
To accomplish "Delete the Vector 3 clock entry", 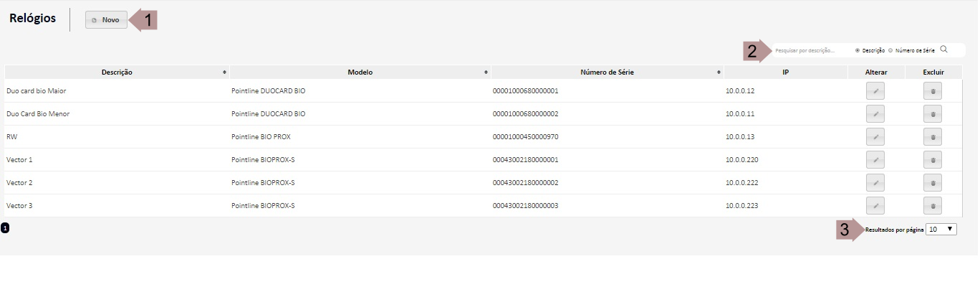I will pos(932,206).
